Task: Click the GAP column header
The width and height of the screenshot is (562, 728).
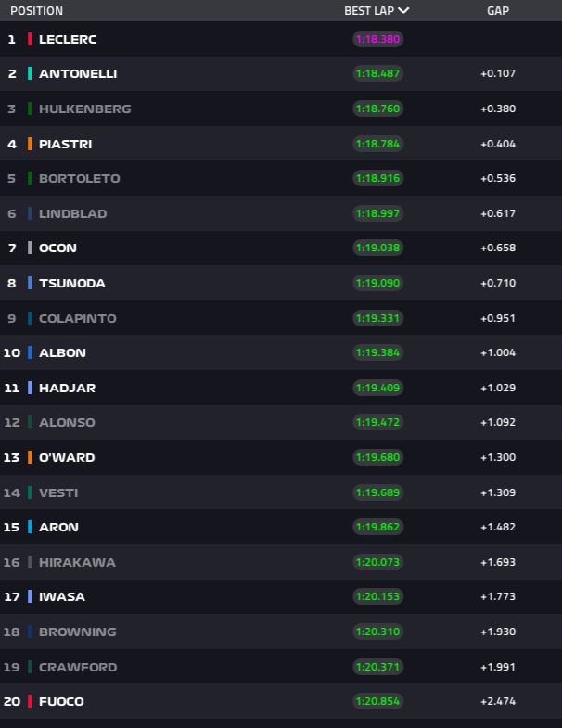Action: point(498,11)
